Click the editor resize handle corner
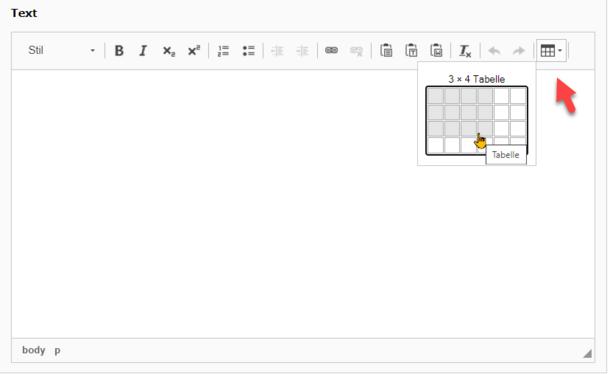 point(587,353)
